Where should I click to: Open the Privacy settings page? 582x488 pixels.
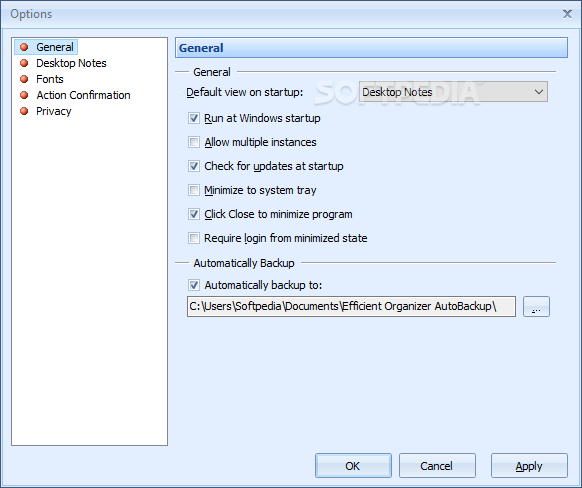click(53, 111)
